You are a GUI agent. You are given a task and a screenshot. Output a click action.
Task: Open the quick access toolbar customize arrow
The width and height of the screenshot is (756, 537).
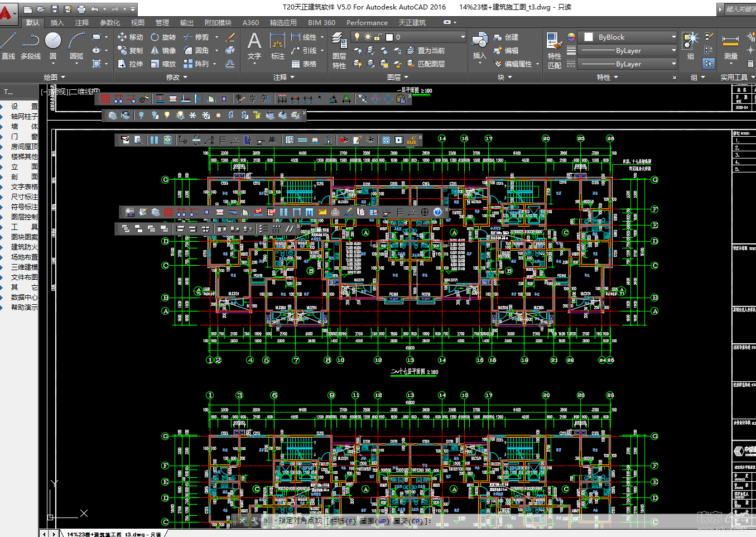133,9
